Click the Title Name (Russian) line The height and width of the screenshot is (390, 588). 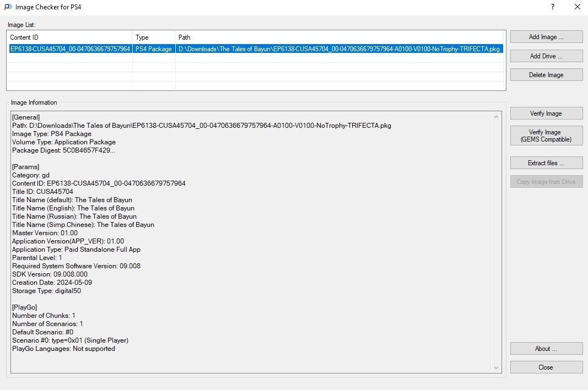pos(74,216)
